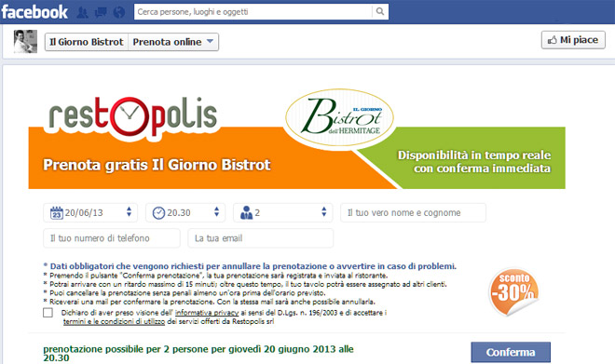615x364 pixels.
Task: Click the Bistrot dell'Hermitage logo
Action: (340, 117)
